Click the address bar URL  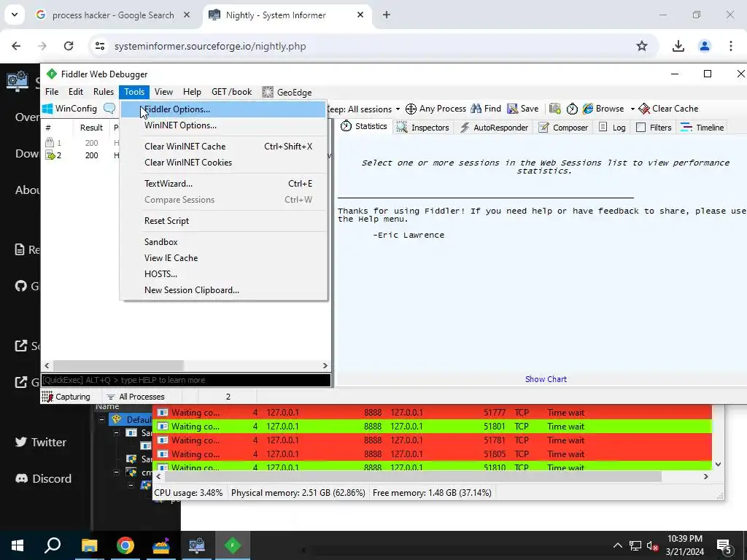(x=210, y=46)
